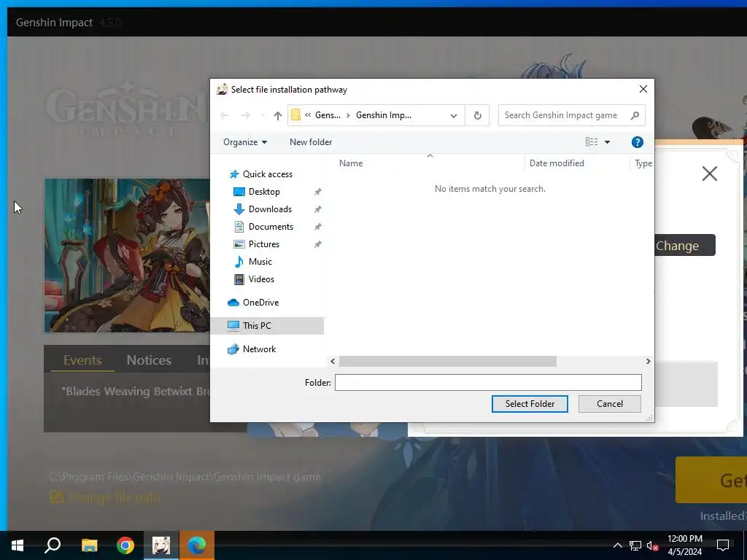
Task: Click the muted volume tray icon
Action: 652,545
